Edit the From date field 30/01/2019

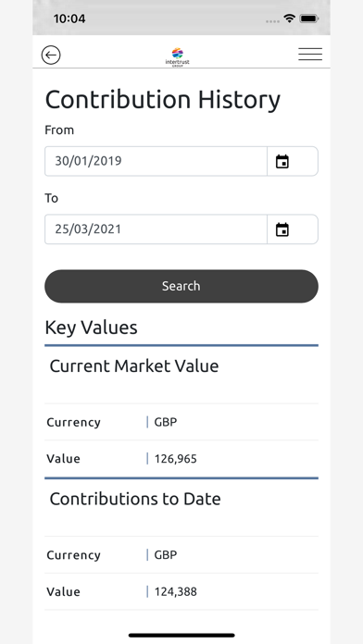pos(156,161)
